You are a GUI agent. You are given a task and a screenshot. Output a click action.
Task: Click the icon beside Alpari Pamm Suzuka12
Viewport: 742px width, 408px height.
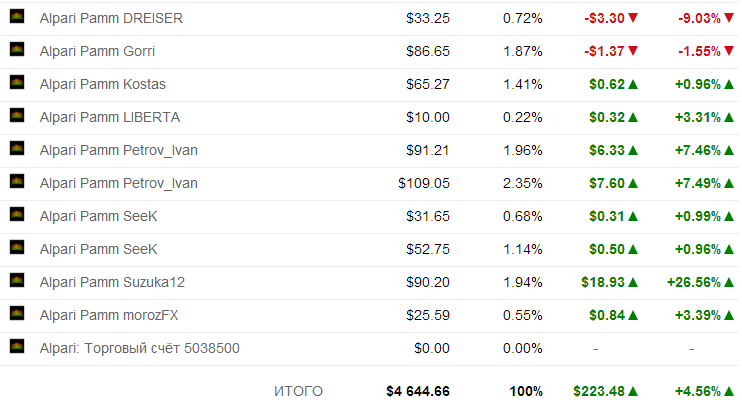pyautogui.click(x=17, y=281)
